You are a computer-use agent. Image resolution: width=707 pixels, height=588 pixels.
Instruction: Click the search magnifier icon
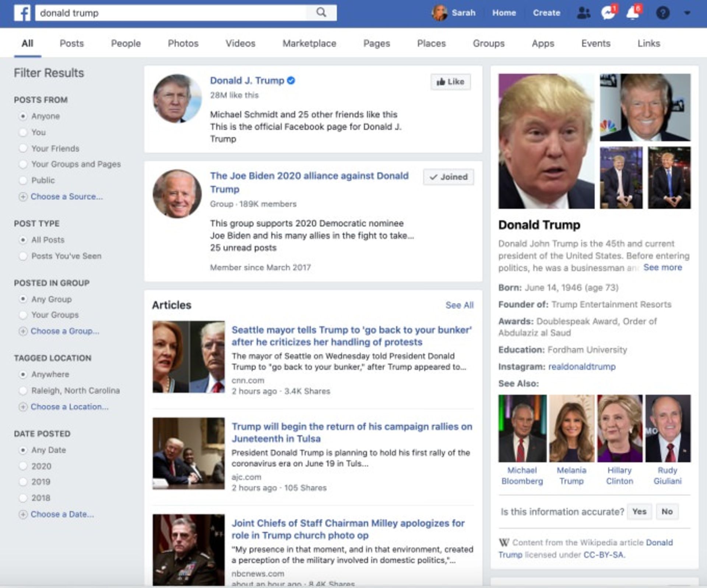click(321, 12)
